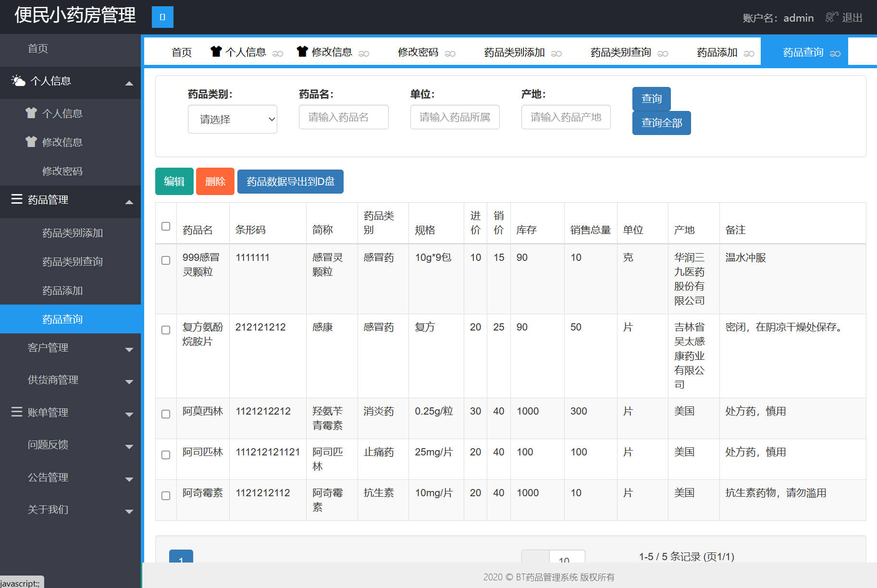Screen dimensions: 877x588
Task: Check the row checkbox for 999感冒灵颗粒
Action: pyautogui.click(x=165, y=260)
